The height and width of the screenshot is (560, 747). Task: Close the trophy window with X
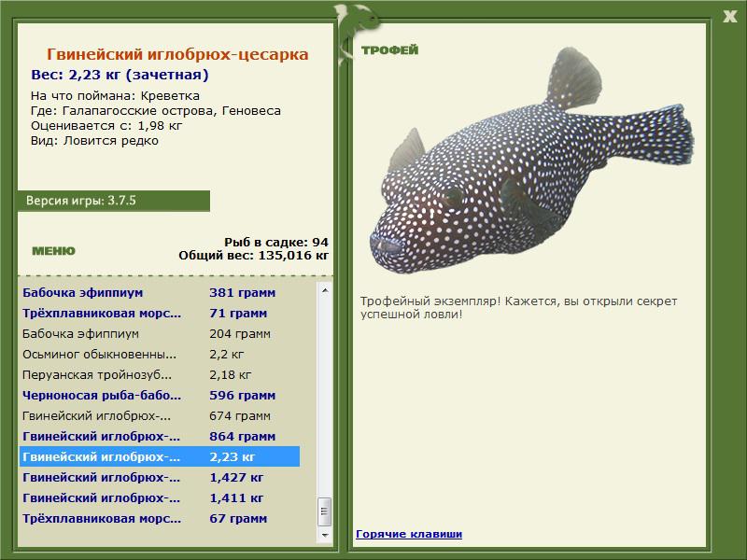tap(729, 17)
